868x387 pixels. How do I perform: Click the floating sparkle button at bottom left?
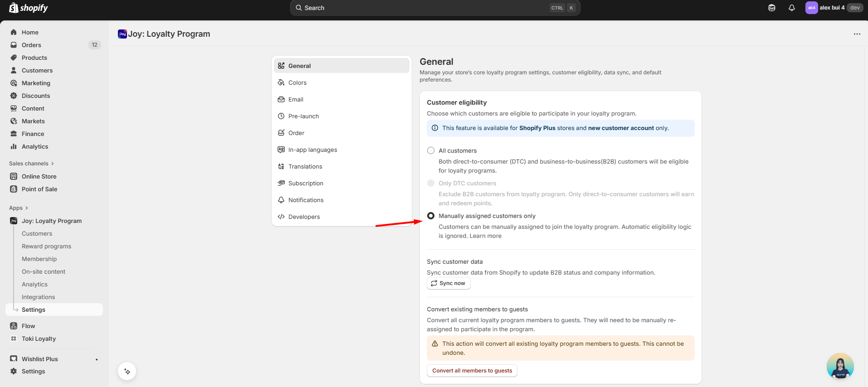127,372
